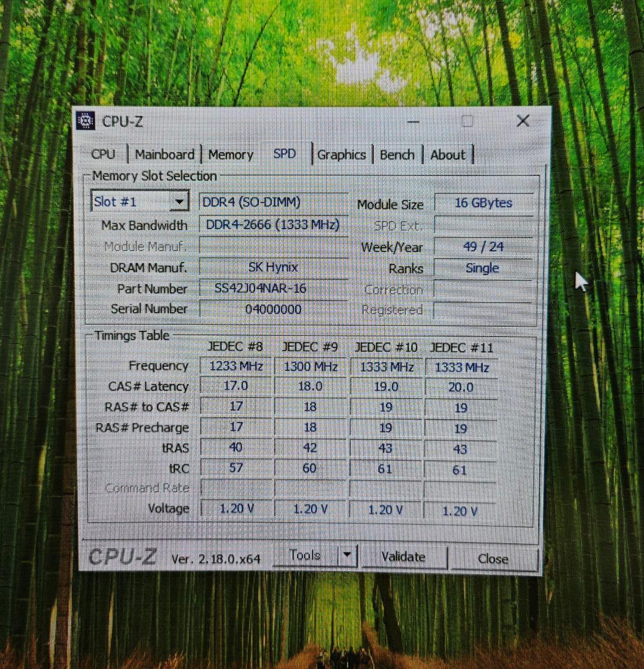Click the Validate button
The height and width of the screenshot is (669, 644).
(404, 557)
